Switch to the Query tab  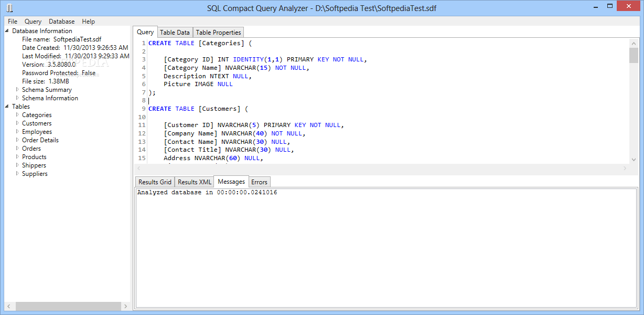click(145, 32)
